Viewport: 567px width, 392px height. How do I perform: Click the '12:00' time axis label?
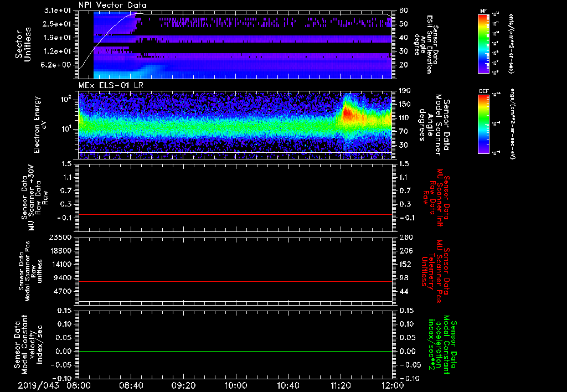click(393, 386)
